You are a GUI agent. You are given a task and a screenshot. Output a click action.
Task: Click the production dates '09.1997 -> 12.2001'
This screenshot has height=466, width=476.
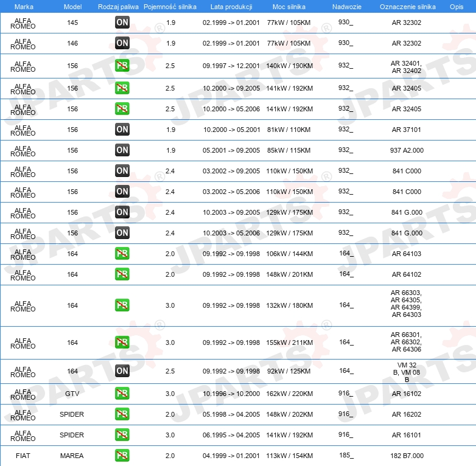[231, 66]
